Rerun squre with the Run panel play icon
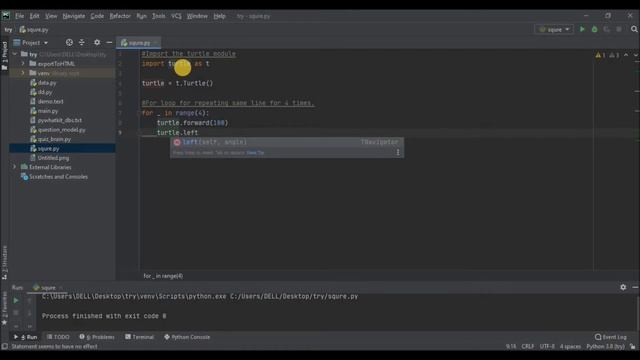 [x=16, y=301]
